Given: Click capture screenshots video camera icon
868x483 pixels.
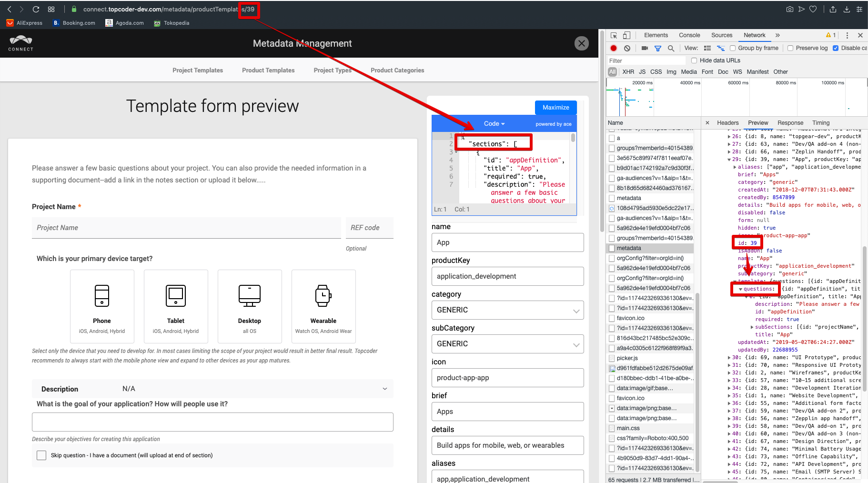Looking at the screenshot, I should click(645, 48).
